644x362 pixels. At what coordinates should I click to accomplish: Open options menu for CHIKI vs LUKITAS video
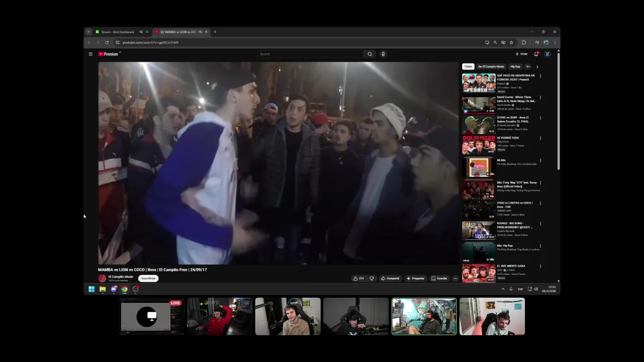pos(540,203)
